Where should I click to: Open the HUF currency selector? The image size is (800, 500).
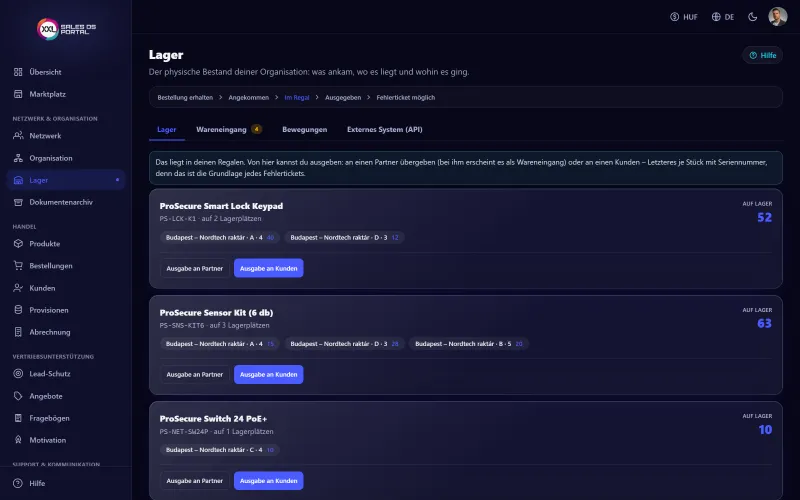pos(684,17)
